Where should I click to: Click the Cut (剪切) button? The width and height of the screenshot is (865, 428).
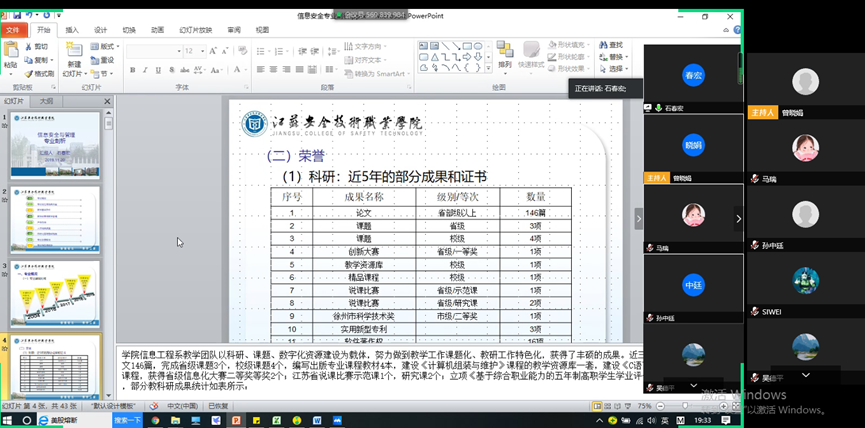coord(40,46)
